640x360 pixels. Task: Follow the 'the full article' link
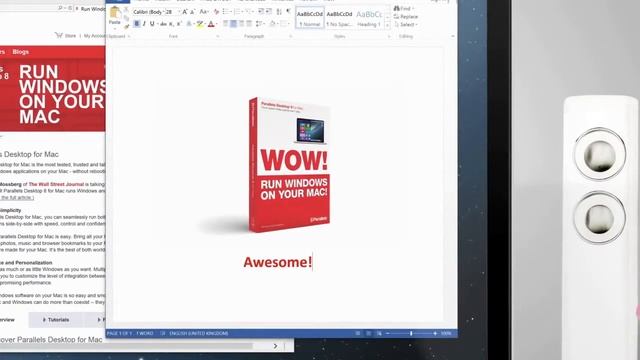(17, 198)
